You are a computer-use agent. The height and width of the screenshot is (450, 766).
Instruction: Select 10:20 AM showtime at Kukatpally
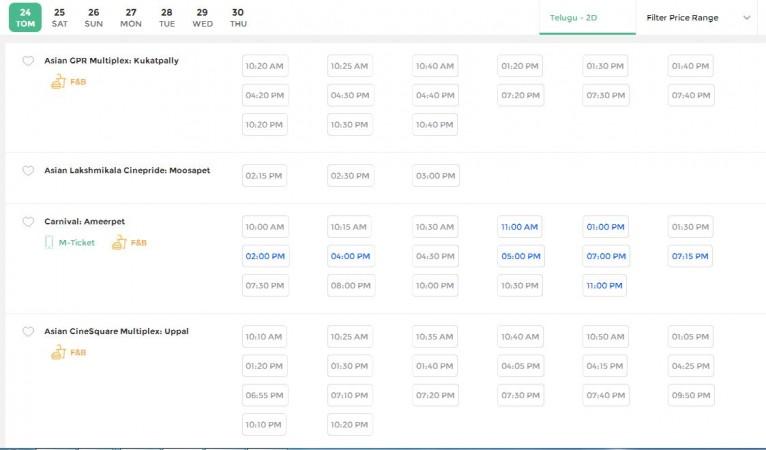point(265,66)
